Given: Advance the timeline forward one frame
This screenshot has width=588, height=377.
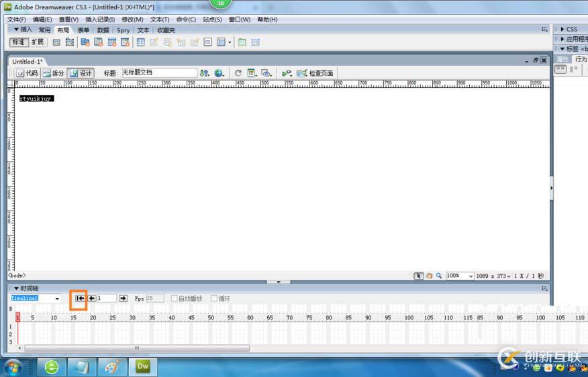Looking at the screenshot, I should pos(123,299).
